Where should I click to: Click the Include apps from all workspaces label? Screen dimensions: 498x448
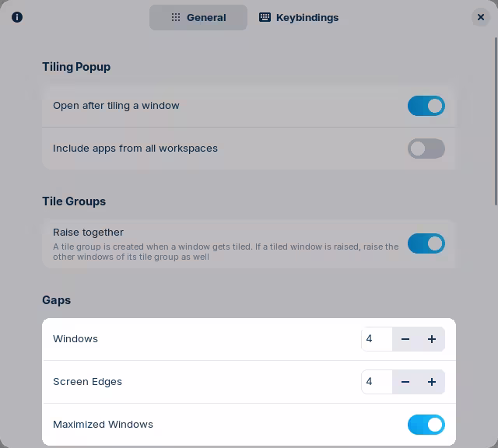tap(135, 149)
